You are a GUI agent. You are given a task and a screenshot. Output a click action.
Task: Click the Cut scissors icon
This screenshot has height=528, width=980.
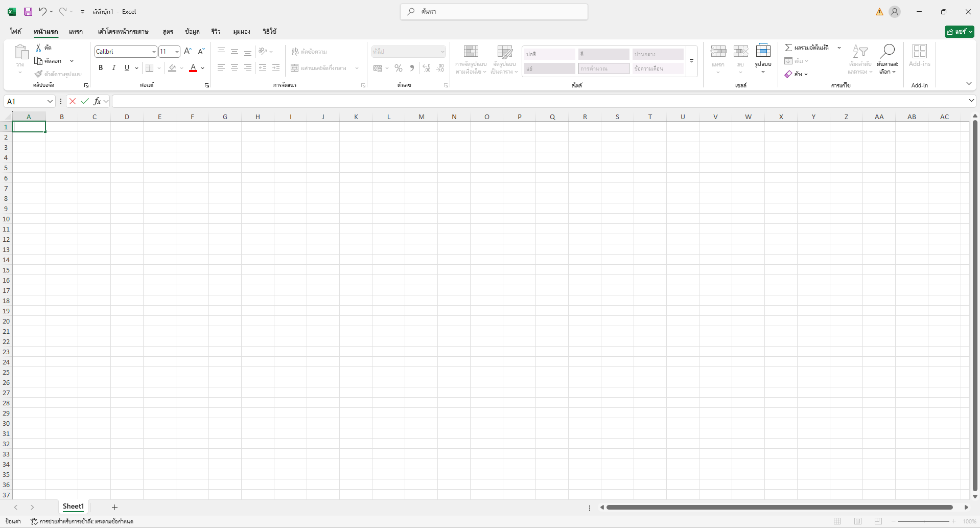(x=38, y=48)
